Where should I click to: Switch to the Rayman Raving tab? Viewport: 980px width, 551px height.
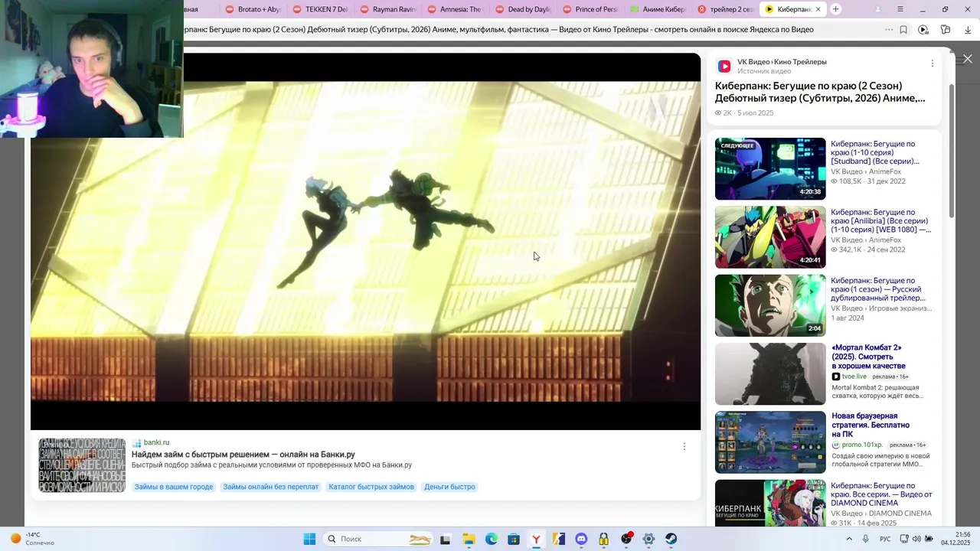point(387,9)
